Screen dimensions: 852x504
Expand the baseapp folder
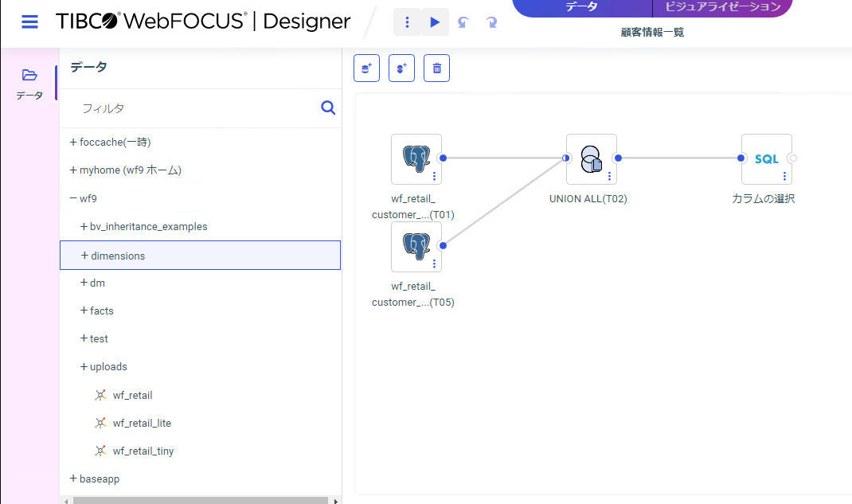pos(72,479)
